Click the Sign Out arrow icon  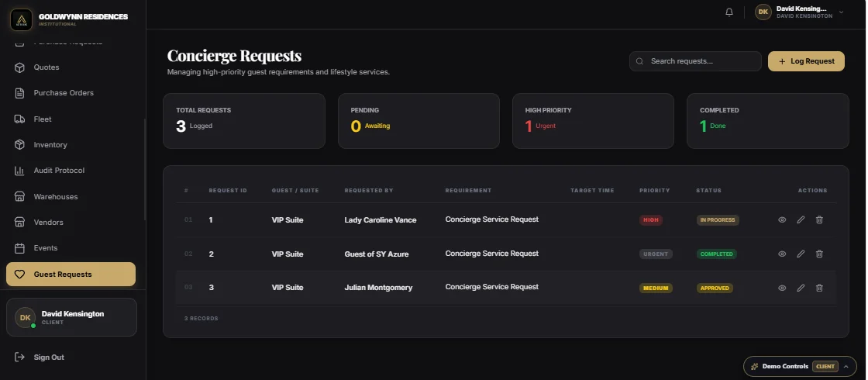[x=19, y=358]
